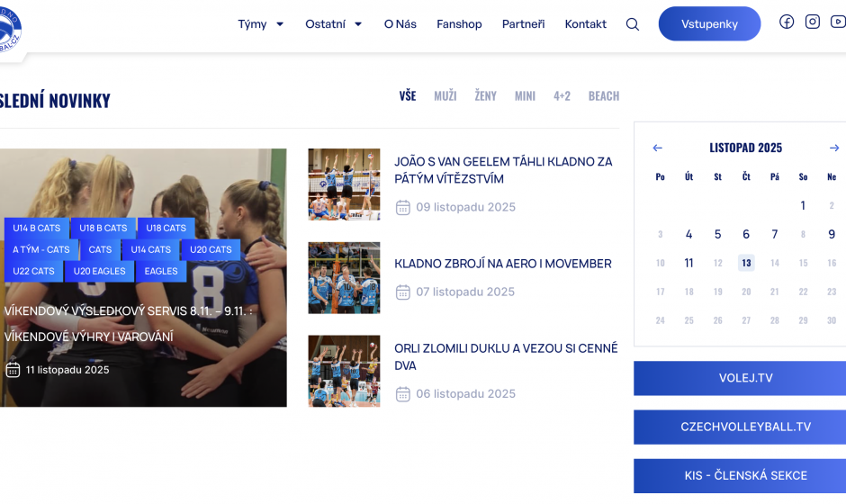Click the club logo in header

[x=7, y=29]
